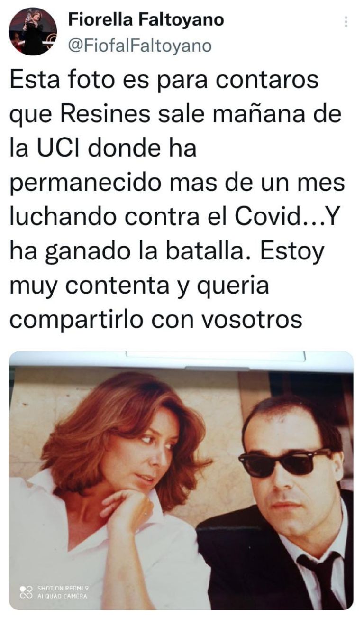The height and width of the screenshot is (618, 364).
Task: Open the @FiofalFaltoyano handle link
Action: pos(140,46)
